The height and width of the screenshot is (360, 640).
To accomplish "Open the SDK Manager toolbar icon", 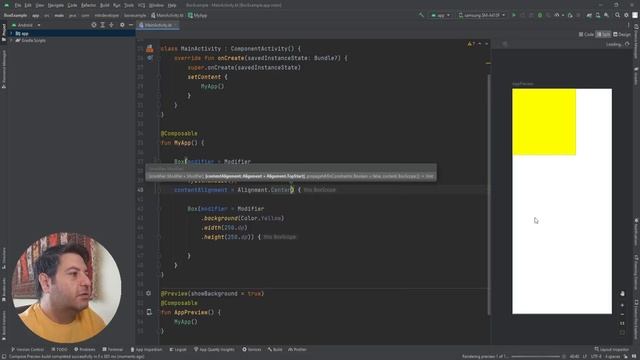I will click(x=607, y=15).
